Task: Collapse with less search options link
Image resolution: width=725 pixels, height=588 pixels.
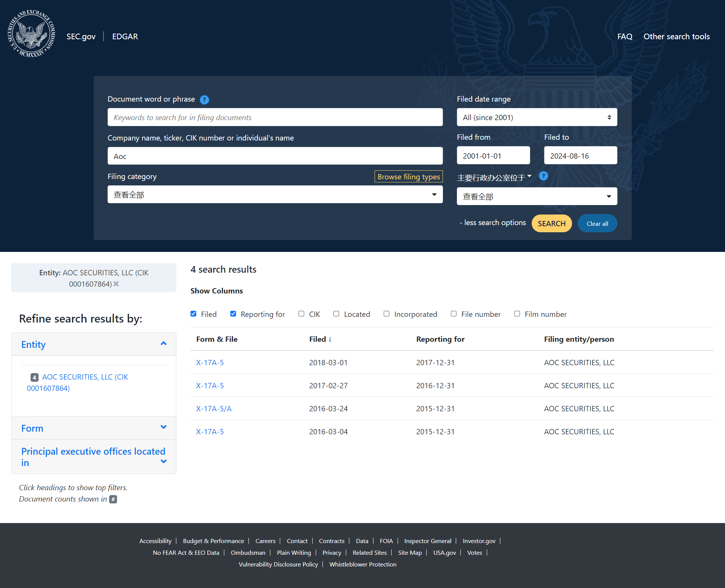Action: (493, 223)
